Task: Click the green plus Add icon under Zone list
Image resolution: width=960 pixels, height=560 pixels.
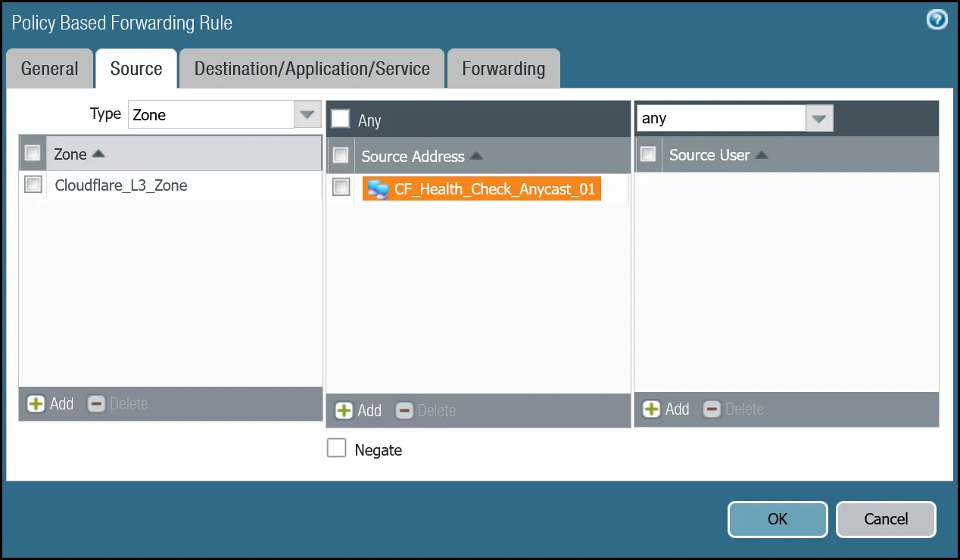Action: [x=36, y=404]
